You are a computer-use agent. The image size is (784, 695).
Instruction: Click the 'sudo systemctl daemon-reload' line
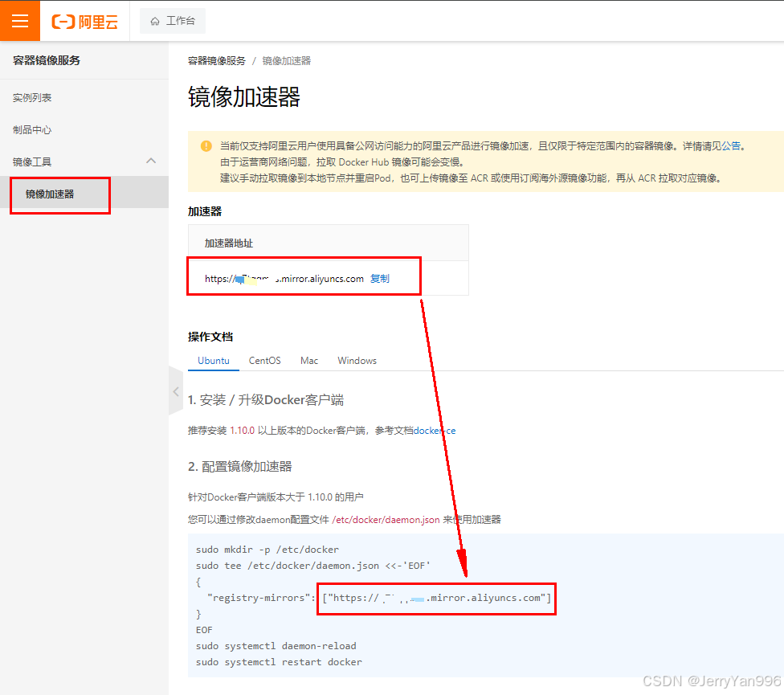click(276, 646)
